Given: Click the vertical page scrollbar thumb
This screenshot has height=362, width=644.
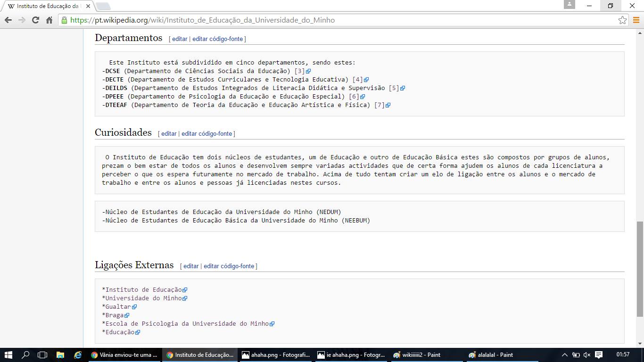Looking at the screenshot, I should pyautogui.click(x=640, y=269).
